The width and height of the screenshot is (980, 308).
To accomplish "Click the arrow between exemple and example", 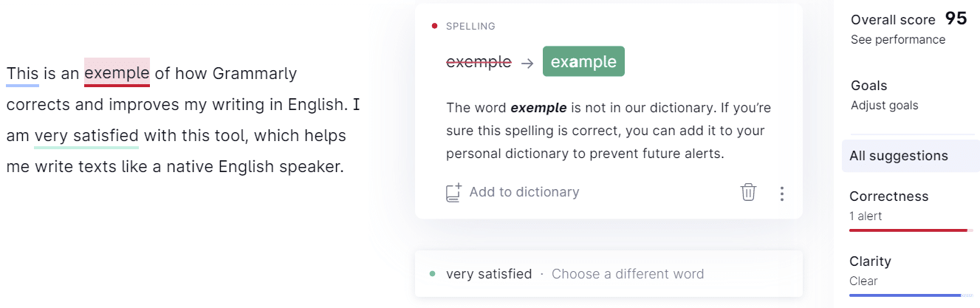I will point(527,63).
